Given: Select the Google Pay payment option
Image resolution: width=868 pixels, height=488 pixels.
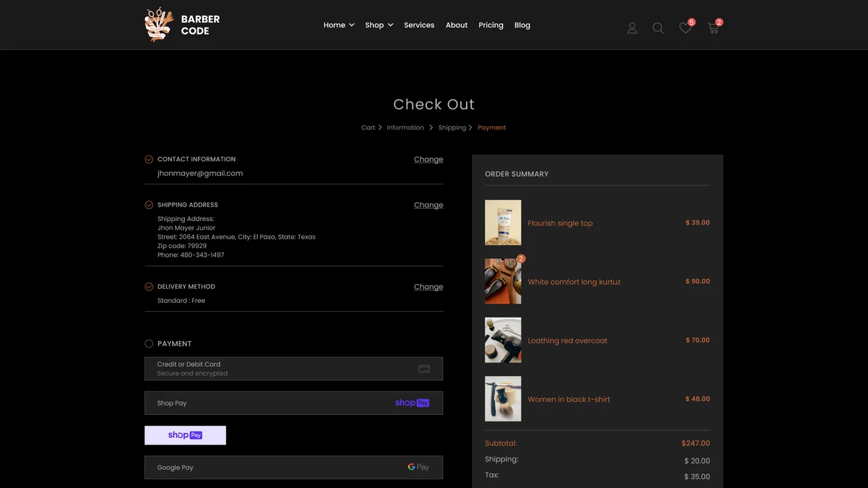Looking at the screenshot, I should (x=294, y=467).
